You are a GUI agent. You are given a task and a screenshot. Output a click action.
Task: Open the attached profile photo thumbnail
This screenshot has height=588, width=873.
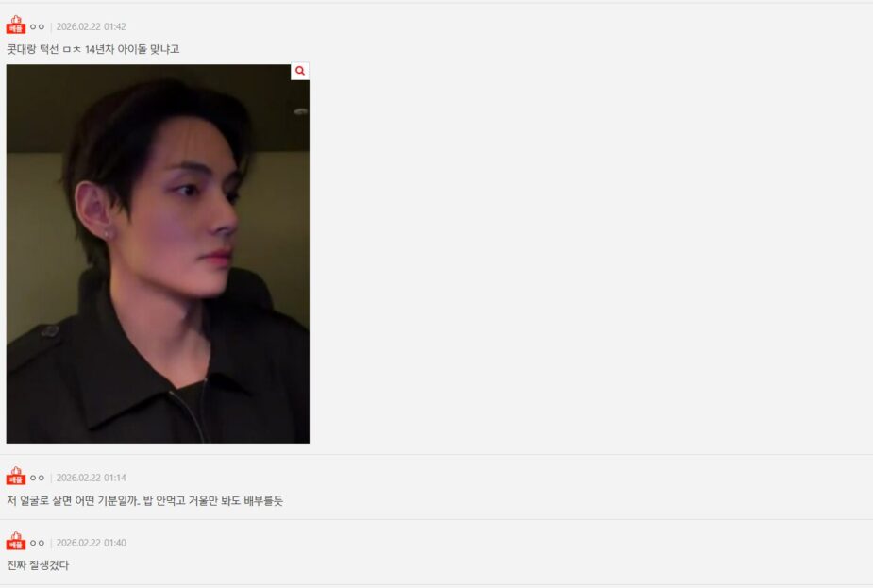point(158,254)
